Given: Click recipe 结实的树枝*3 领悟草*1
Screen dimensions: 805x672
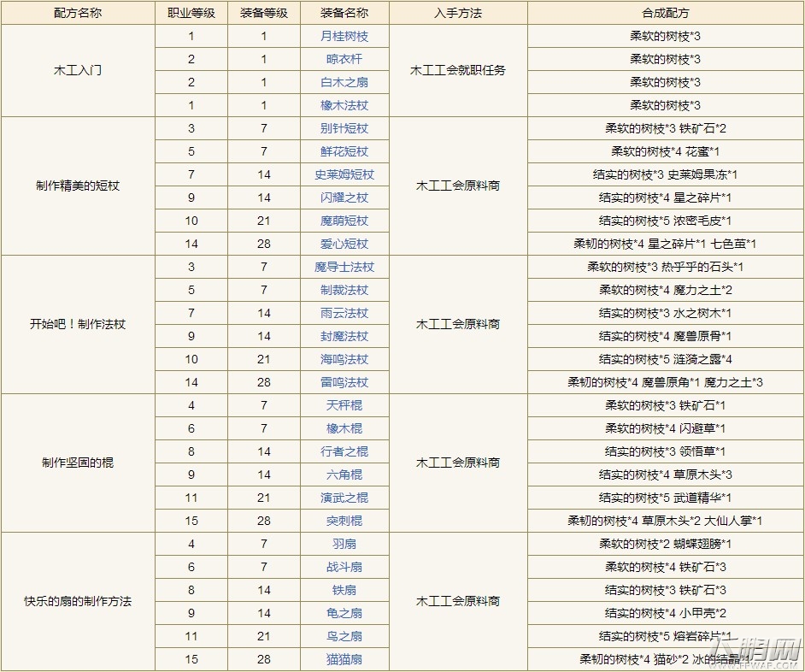Looking at the screenshot, I should 666,452.
